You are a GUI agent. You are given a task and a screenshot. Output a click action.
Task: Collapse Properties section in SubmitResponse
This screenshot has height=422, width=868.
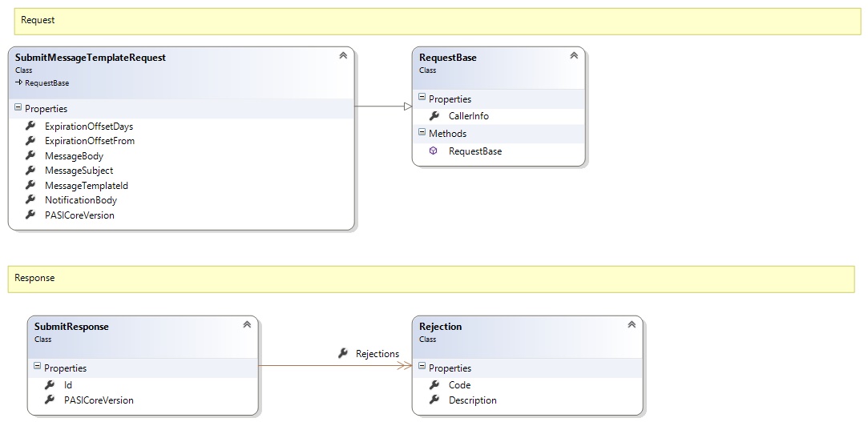coord(37,368)
